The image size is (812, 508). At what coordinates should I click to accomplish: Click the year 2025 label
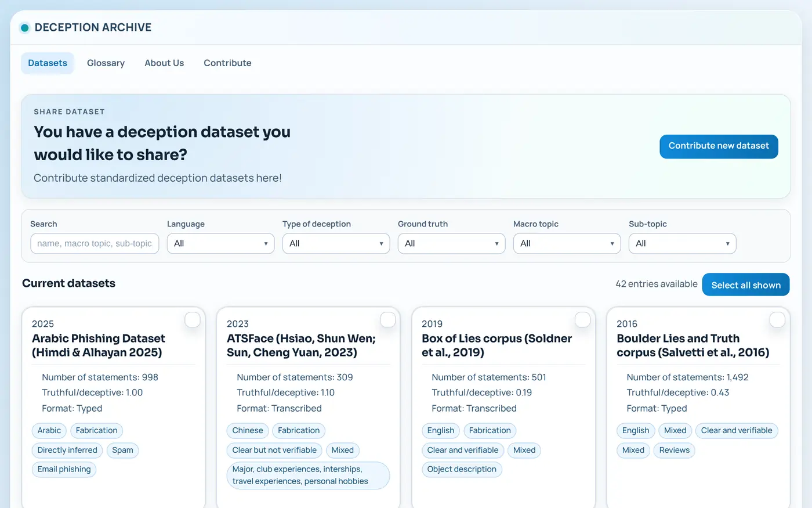[43, 324]
